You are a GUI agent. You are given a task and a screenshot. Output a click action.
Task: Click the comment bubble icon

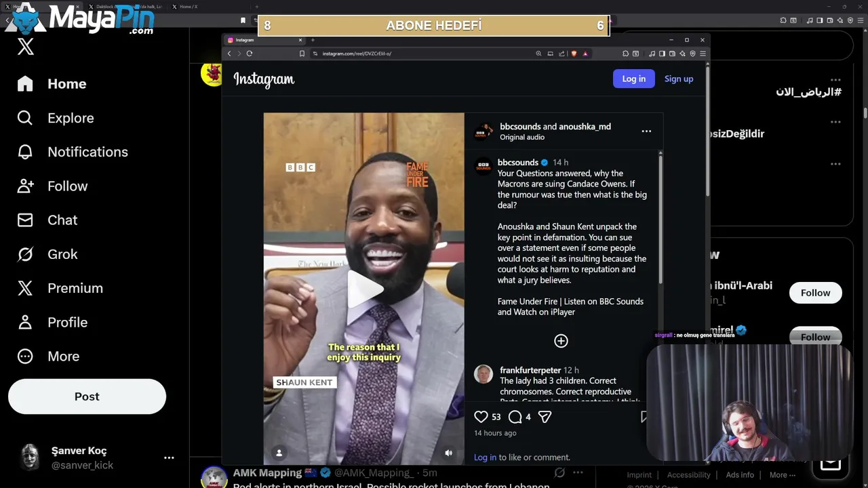coord(515,417)
